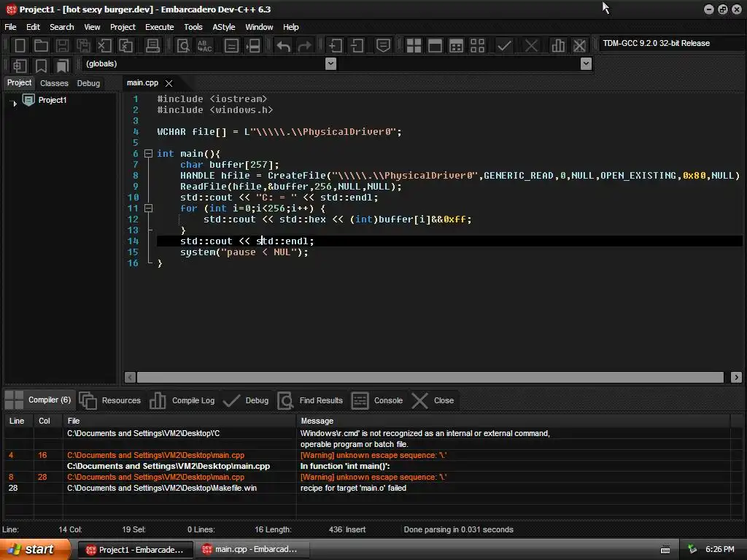The width and height of the screenshot is (747, 560).
Task: Click the New file toolbar icon
Action: pos(20,46)
